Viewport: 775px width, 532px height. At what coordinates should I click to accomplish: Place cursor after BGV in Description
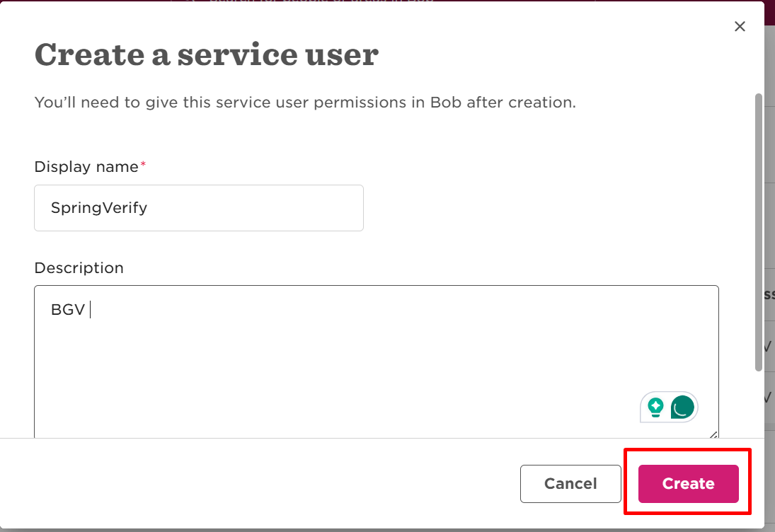[x=86, y=310]
